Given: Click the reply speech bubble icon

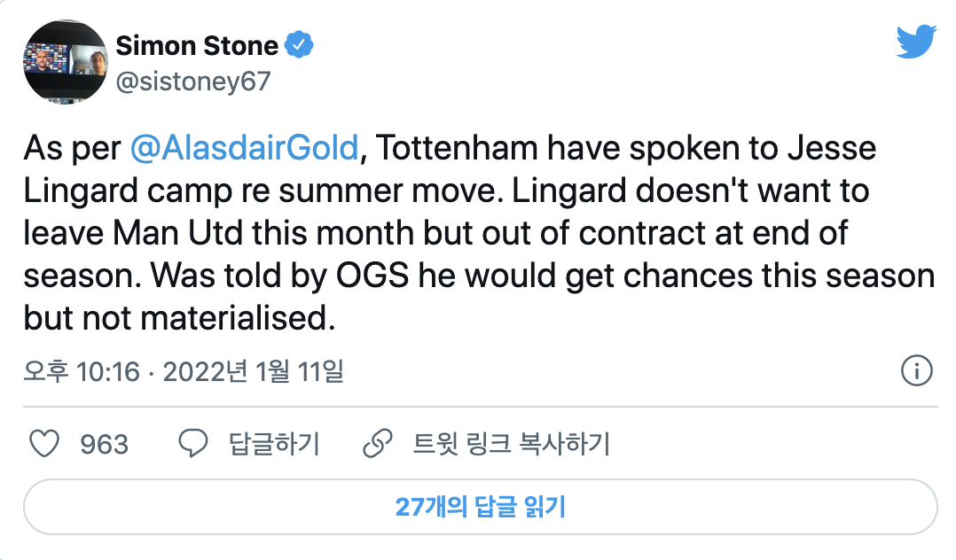Looking at the screenshot, I should (x=193, y=444).
